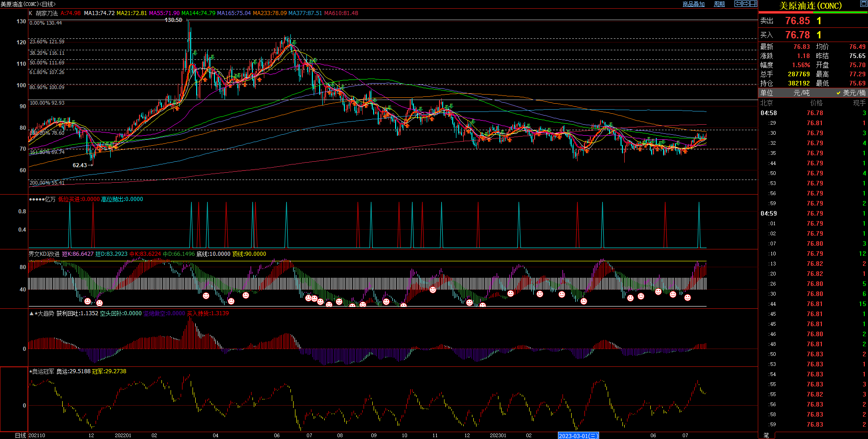Click the 昊文KD改进 indicator name
The height and width of the screenshot is (439, 868).
pyautogui.click(x=44, y=254)
